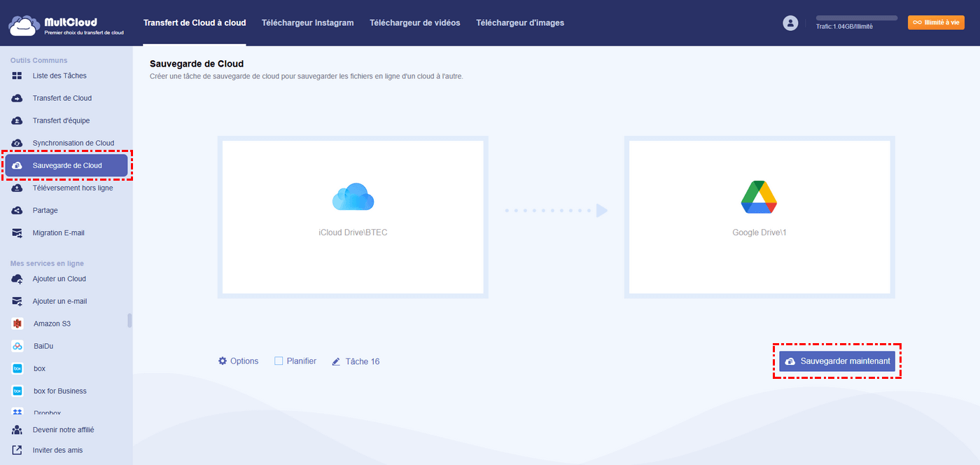Click the box for Business label
This screenshot has width=980, height=465.
[60, 391]
